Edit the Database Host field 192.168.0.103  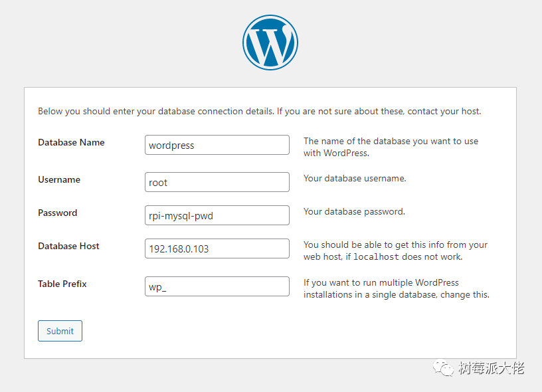217,248
